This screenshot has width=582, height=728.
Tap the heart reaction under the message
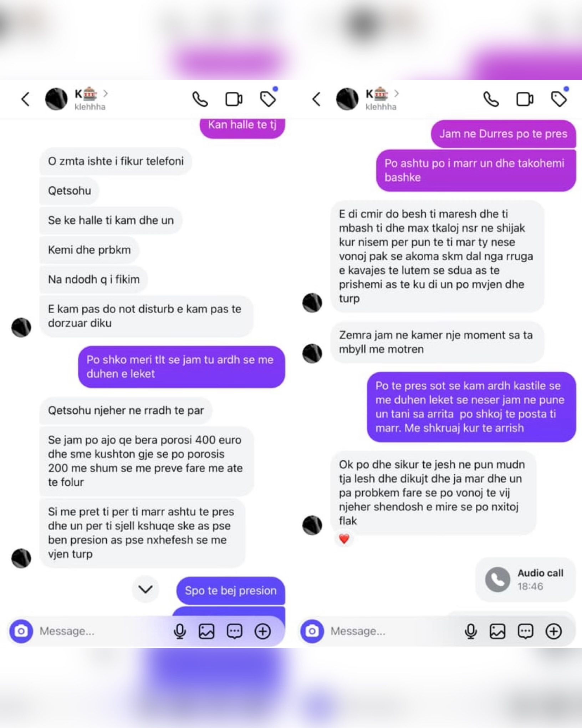(344, 539)
